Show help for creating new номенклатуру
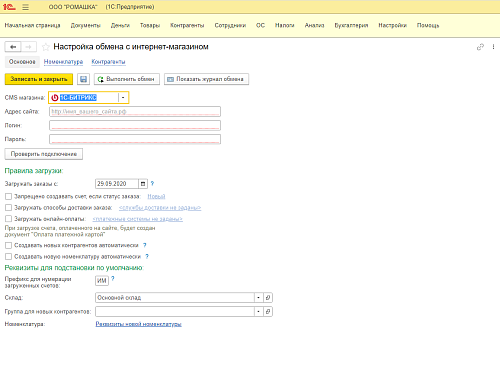The width and height of the screenshot is (500, 368). [x=147, y=256]
